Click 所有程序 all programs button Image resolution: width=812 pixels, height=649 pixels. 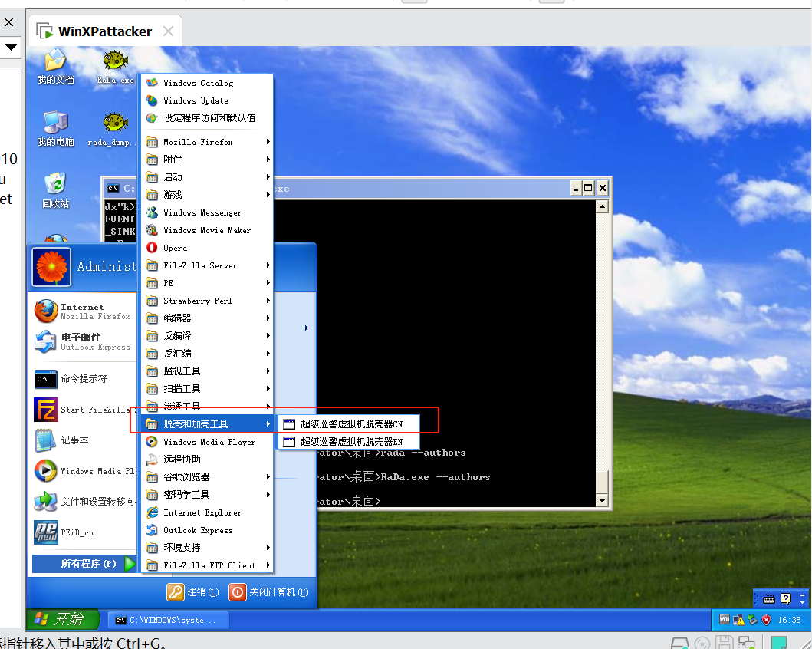[84, 564]
